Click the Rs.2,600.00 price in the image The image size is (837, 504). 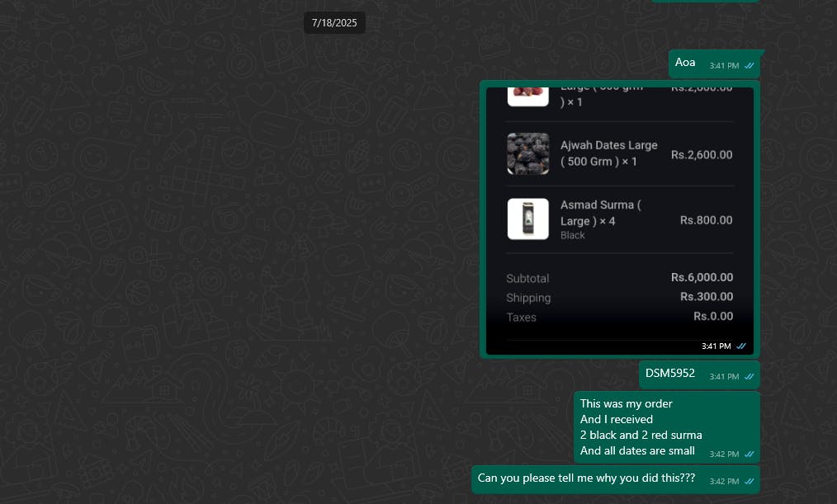(x=702, y=155)
